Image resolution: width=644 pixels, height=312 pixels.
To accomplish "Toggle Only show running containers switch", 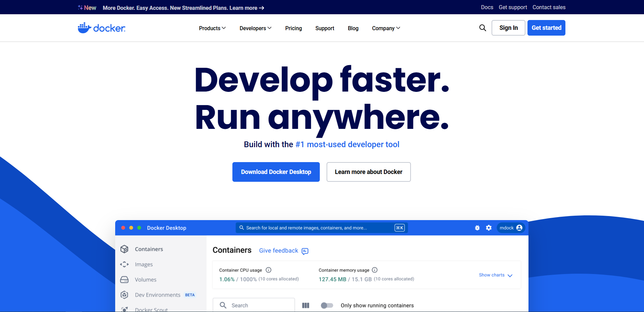I will (x=327, y=305).
